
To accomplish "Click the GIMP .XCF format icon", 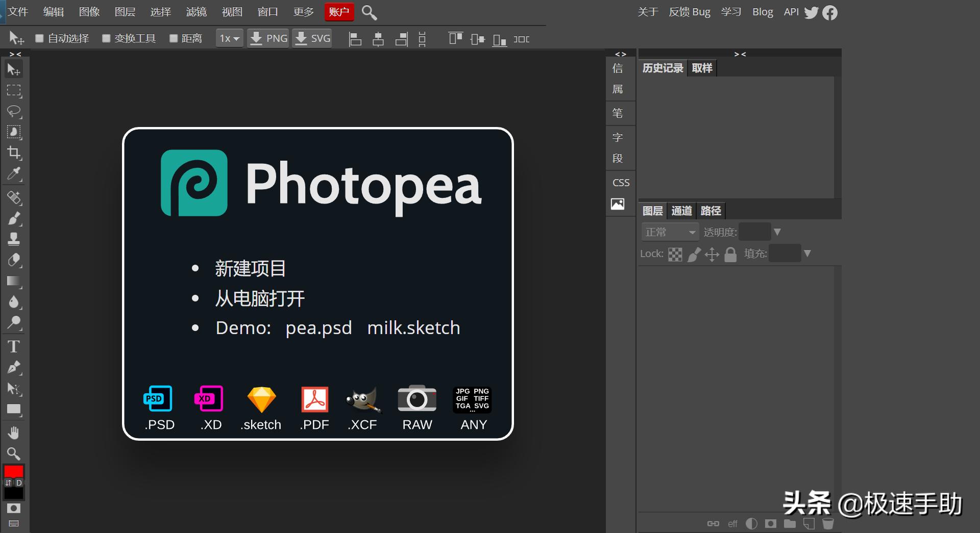I will [x=362, y=400].
